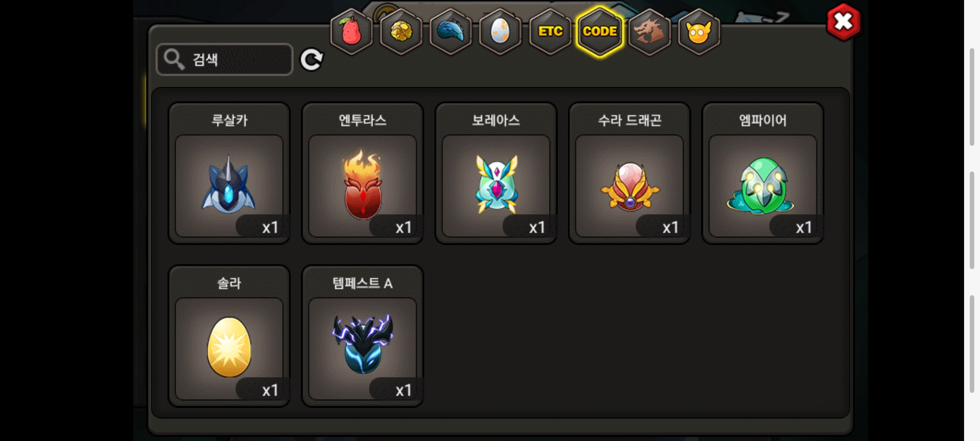Close the inventory with the red X

(x=844, y=22)
